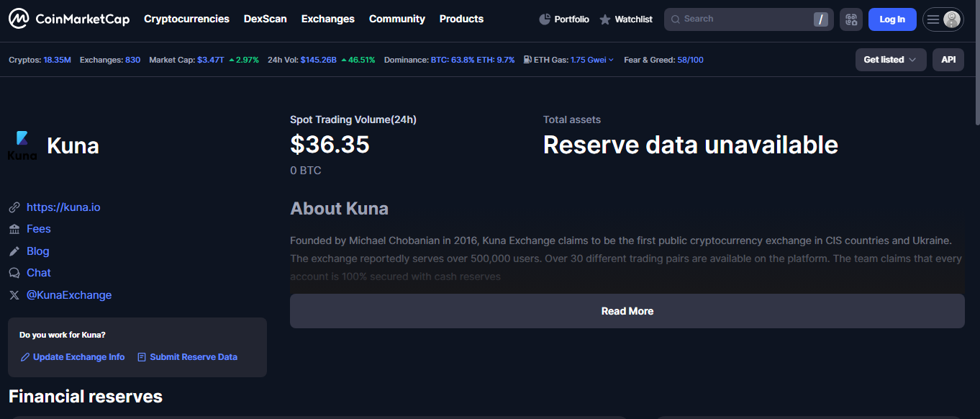Click the Log In button
Screen dimensions: 980x419
892,19
